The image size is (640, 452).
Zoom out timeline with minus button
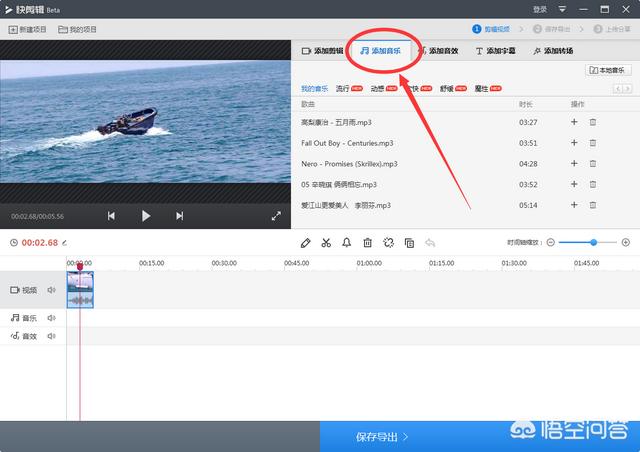click(x=551, y=243)
